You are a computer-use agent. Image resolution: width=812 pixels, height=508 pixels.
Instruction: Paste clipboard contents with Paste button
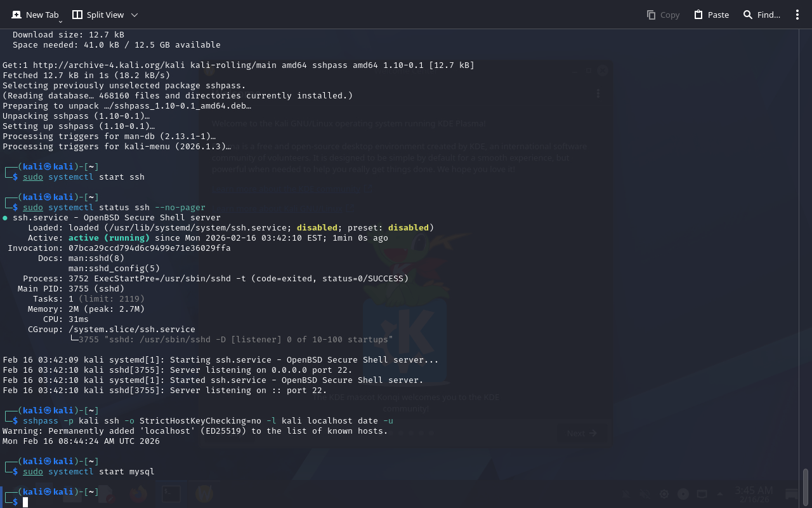coord(711,15)
